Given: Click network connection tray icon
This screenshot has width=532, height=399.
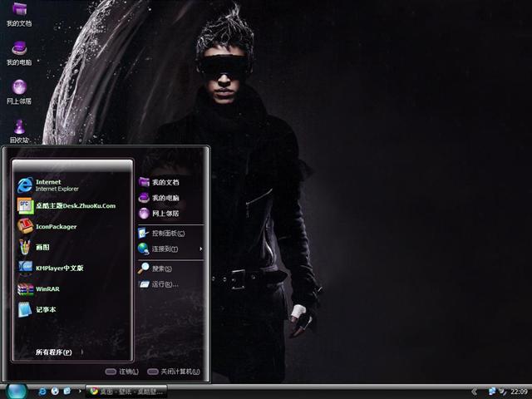Looking at the screenshot, I should [x=491, y=392].
